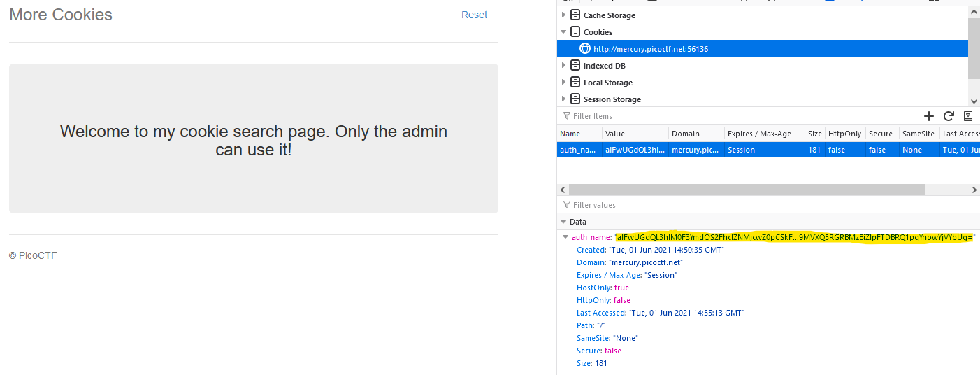Sort cookies by the Domain column header
The height and width of the screenshot is (375, 980).
(x=696, y=134)
